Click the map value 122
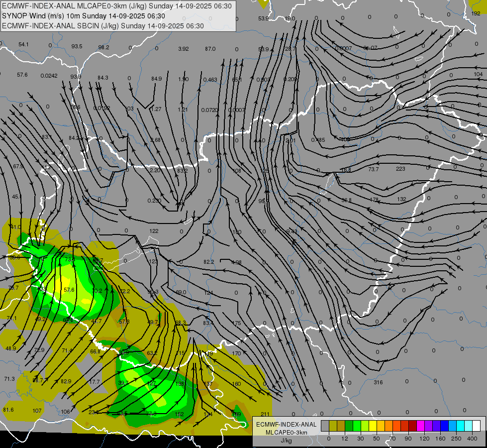 [x=154, y=231]
